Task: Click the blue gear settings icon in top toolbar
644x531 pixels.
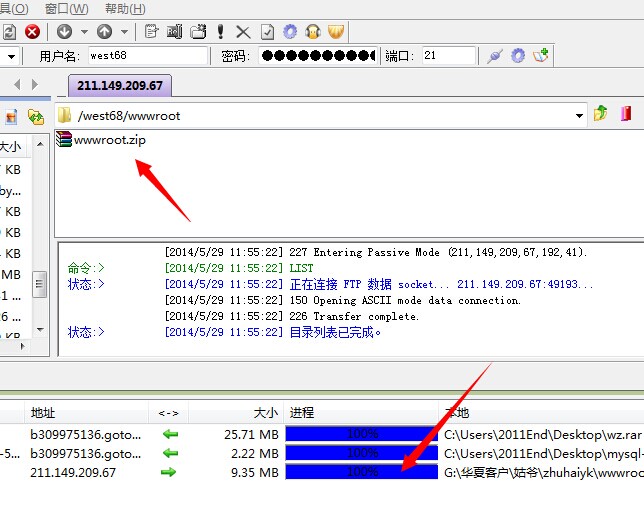Action: (x=290, y=32)
